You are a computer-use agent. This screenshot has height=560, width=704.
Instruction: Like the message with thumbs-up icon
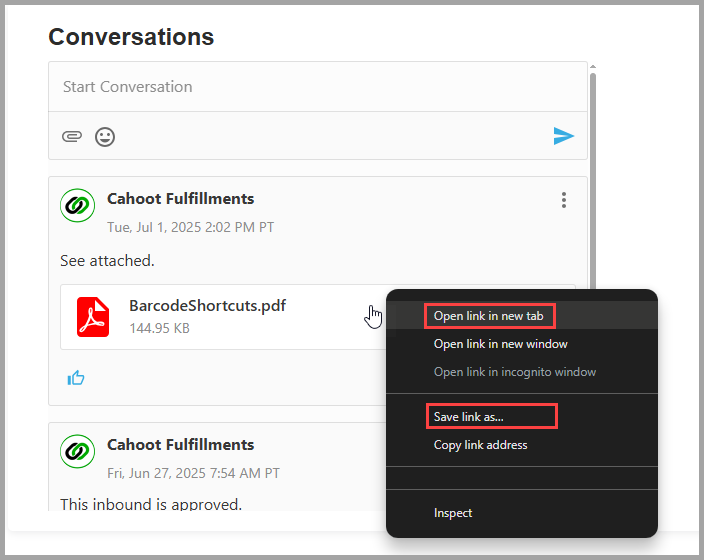[76, 378]
